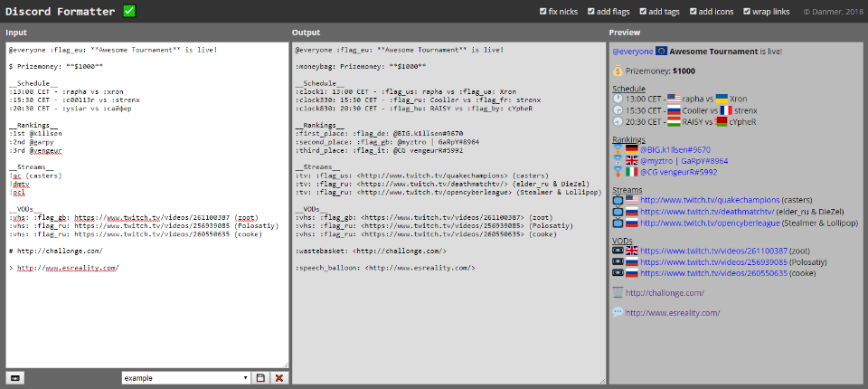Delete preset with the red X icon
Screen dimensions: 868x389
pyautogui.click(x=279, y=377)
